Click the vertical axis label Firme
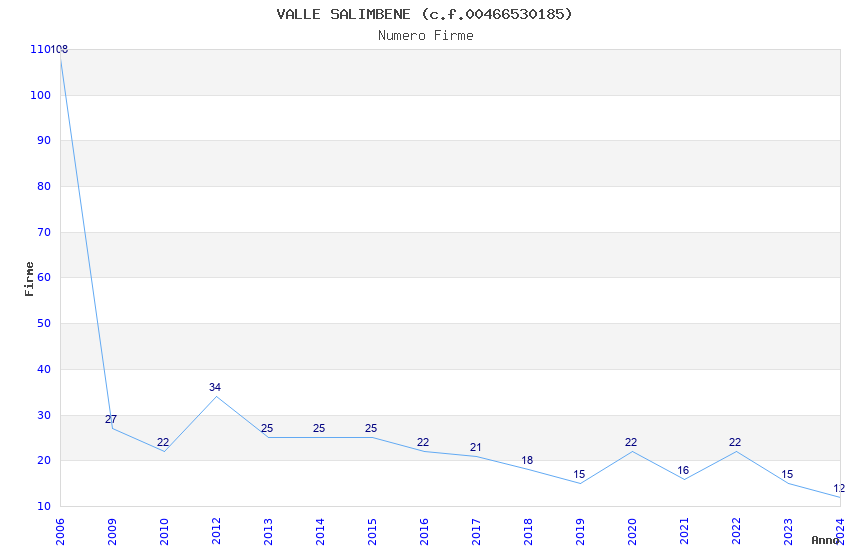This screenshot has height=550, width=850. pos(29,279)
